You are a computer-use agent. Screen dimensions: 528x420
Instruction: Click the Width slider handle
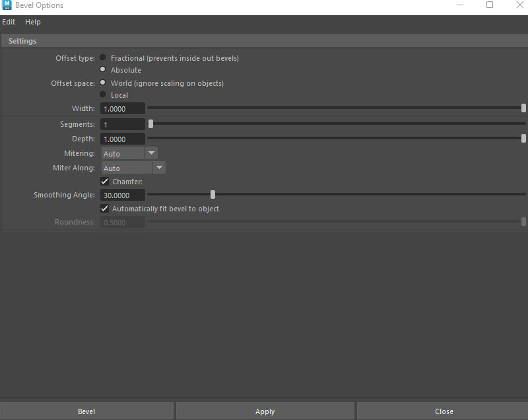tap(523, 108)
